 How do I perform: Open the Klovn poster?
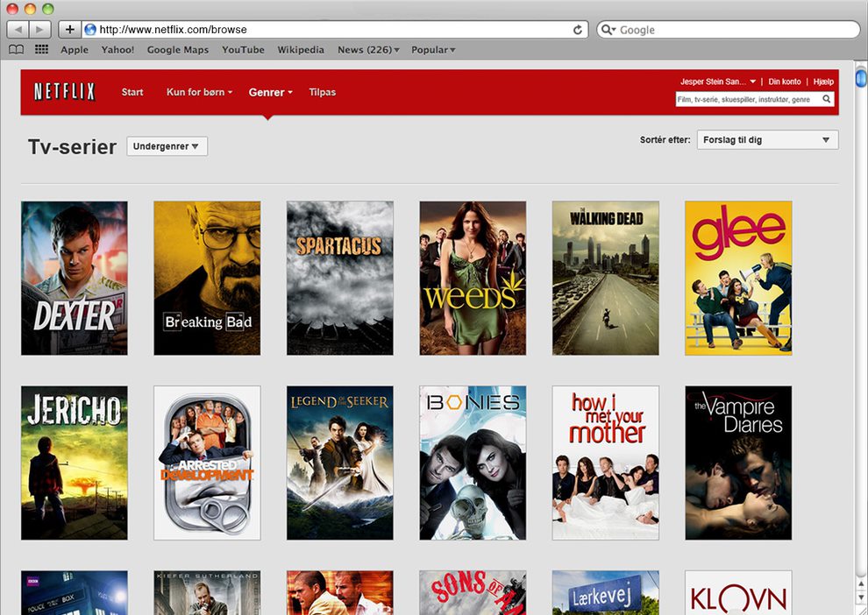[x=738, y=593]
